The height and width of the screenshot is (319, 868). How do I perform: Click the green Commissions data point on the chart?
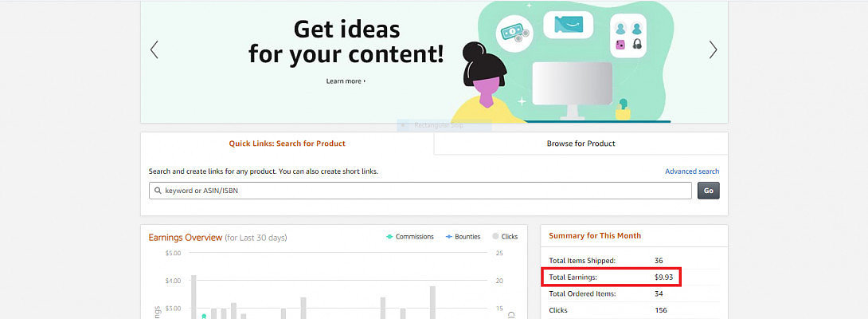click(x=204, y=316)
